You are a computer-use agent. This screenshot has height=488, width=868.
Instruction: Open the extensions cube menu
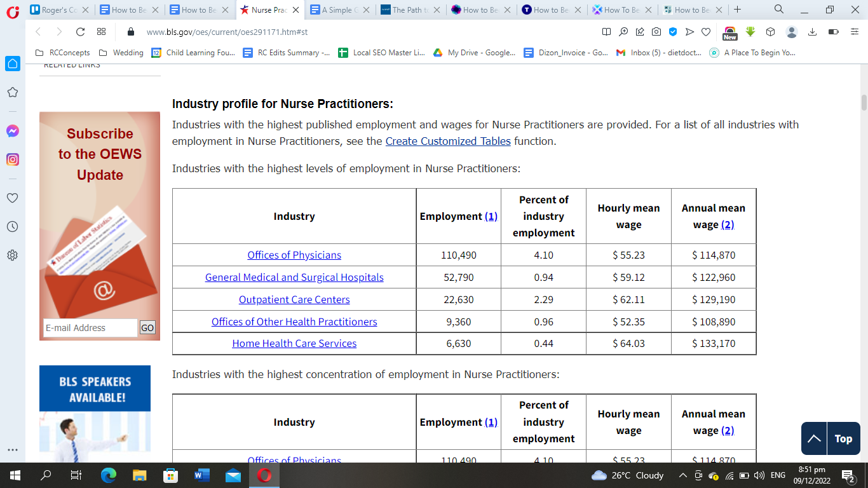[770, 32]
